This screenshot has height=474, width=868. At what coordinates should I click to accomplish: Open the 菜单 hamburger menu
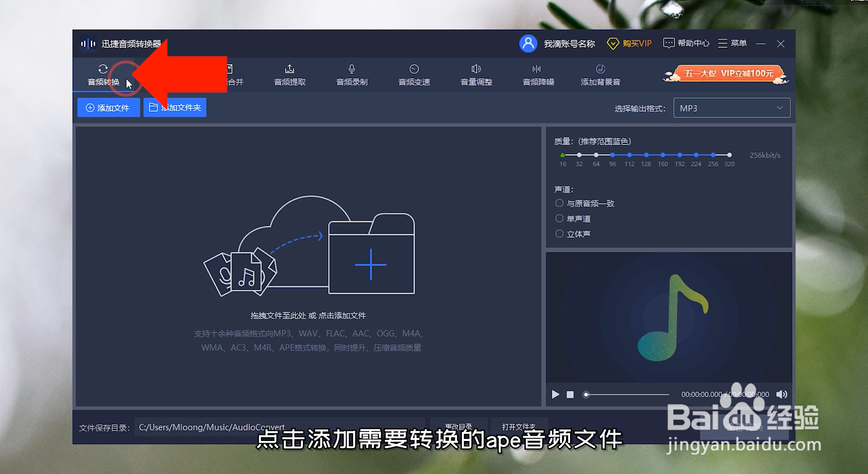click(732, 43)
